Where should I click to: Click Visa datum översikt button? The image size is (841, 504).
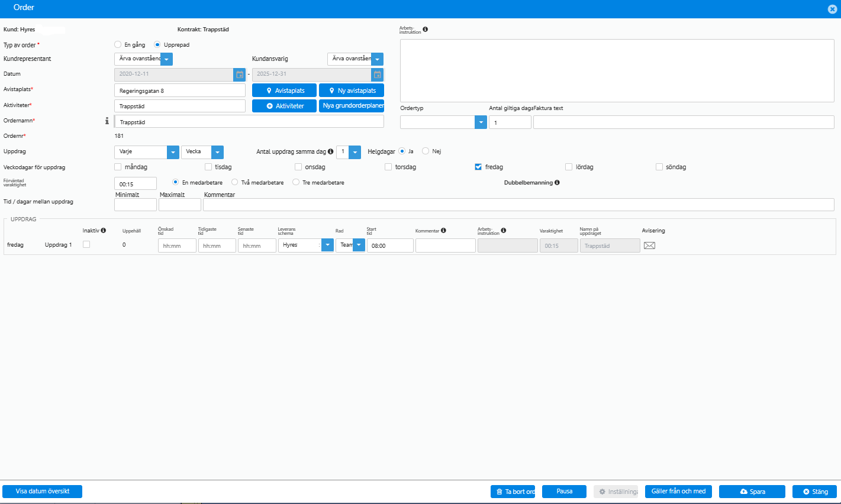pyautogui.click(x=43, y=492)
